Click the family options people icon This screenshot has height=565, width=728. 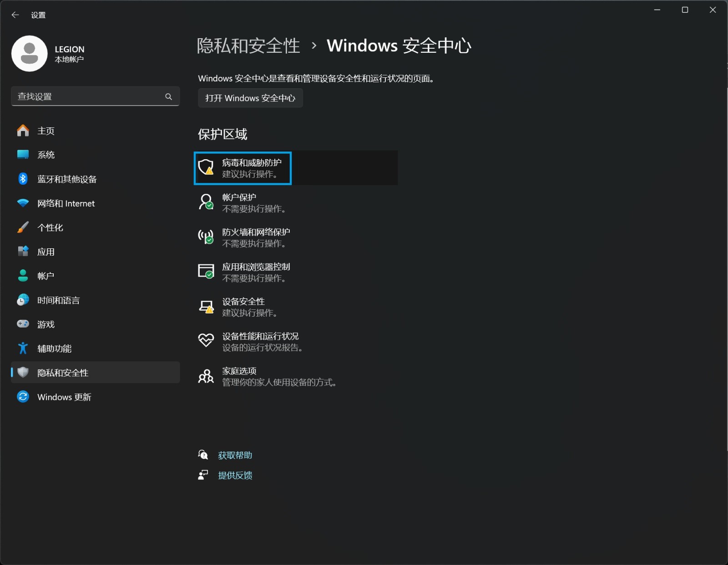point(206,376)
